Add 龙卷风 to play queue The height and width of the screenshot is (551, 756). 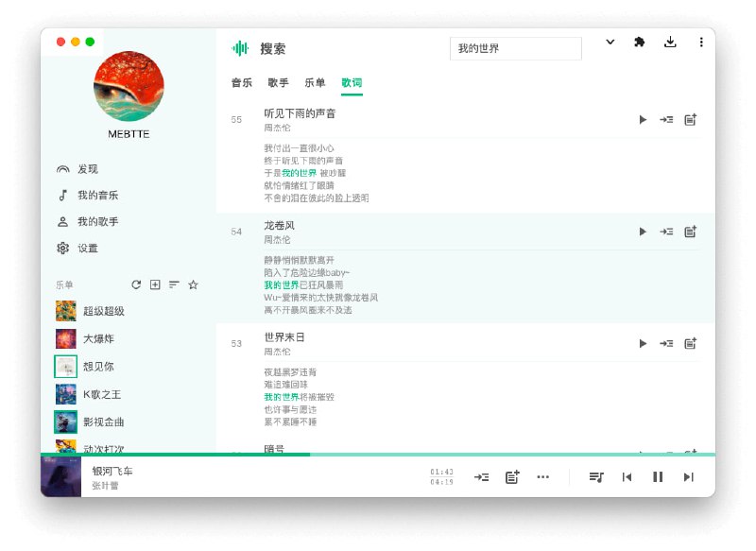[666, 232]
